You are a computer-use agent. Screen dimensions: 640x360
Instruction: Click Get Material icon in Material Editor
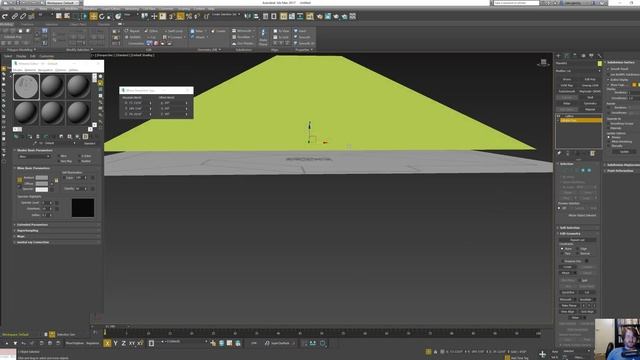[x=16, y=137]
